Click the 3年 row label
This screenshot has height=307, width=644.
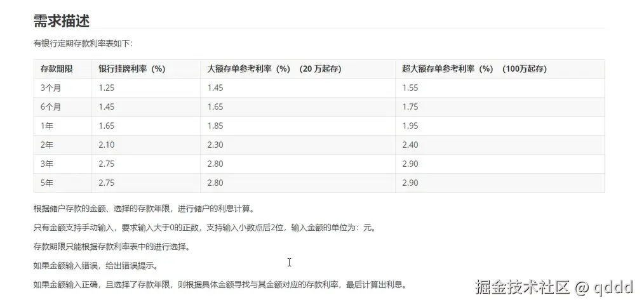(x=47, y=164)
